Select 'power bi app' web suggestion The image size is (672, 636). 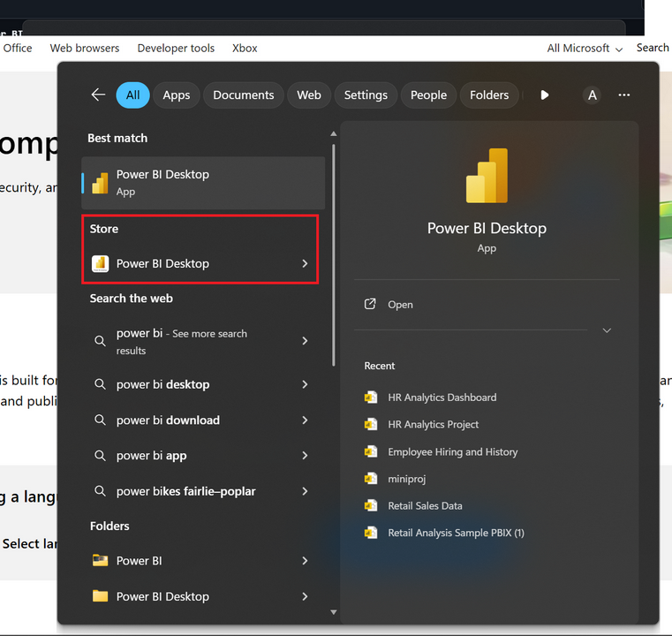pos(151,456)
